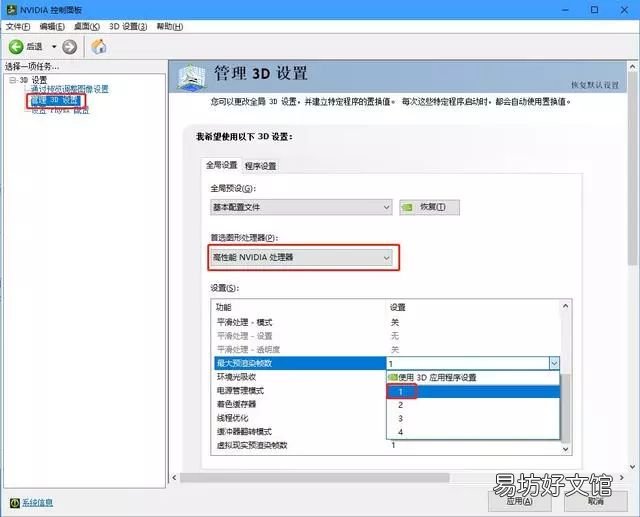This screenshot has height=517, width=640.
Task: Click settings list scroll up arrow
Action: pyautogui.click(x=566, y=306)
